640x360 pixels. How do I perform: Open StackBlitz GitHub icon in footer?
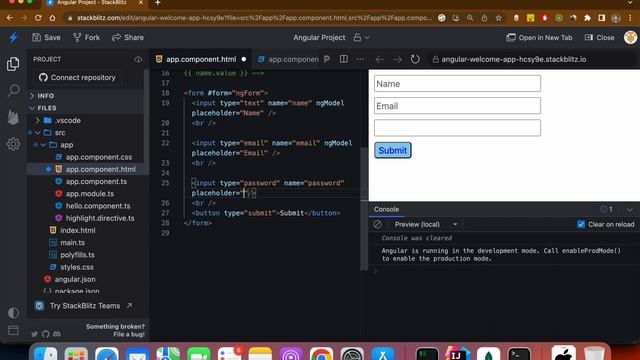coord(45,334)
